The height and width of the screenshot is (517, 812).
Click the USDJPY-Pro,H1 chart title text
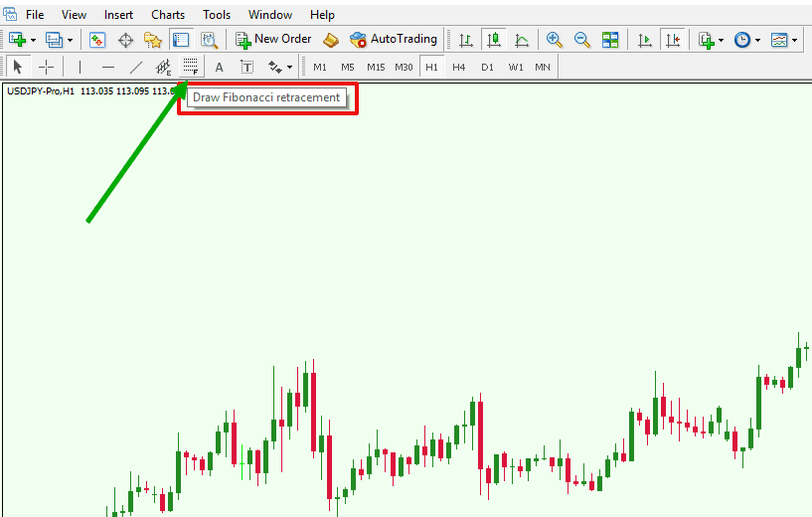pos(41,91)
